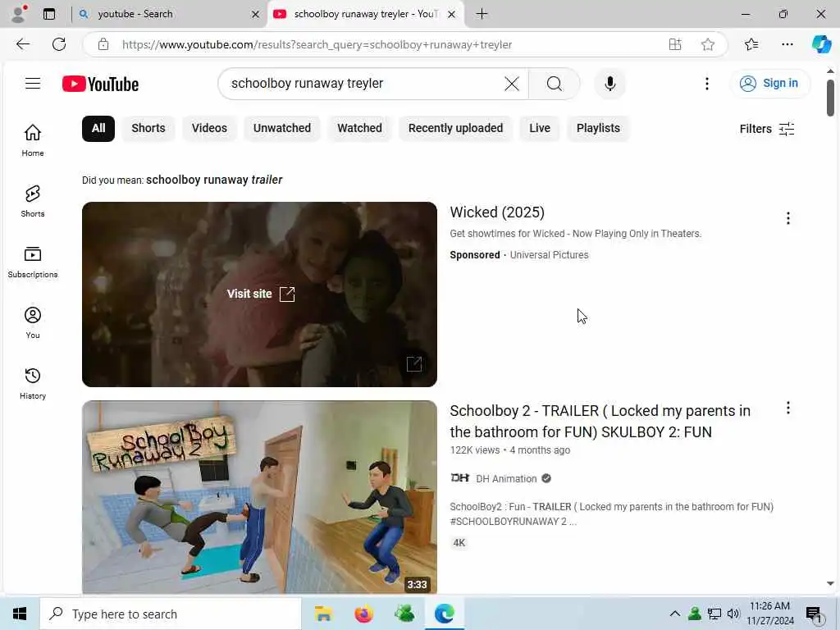The height and width of the screenshot is (630, 840).
Task: Focus the YouTube search input field
Action: tap(364, 84)
